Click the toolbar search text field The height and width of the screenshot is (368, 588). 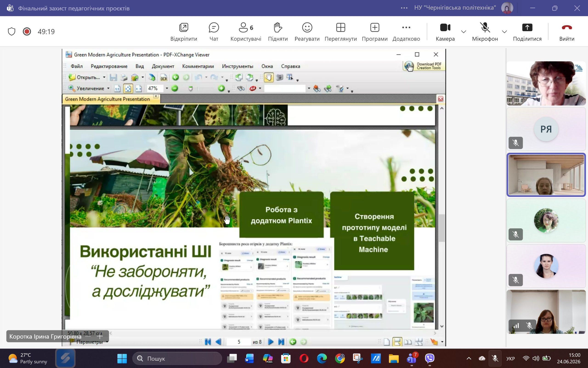tap(285, 88)
